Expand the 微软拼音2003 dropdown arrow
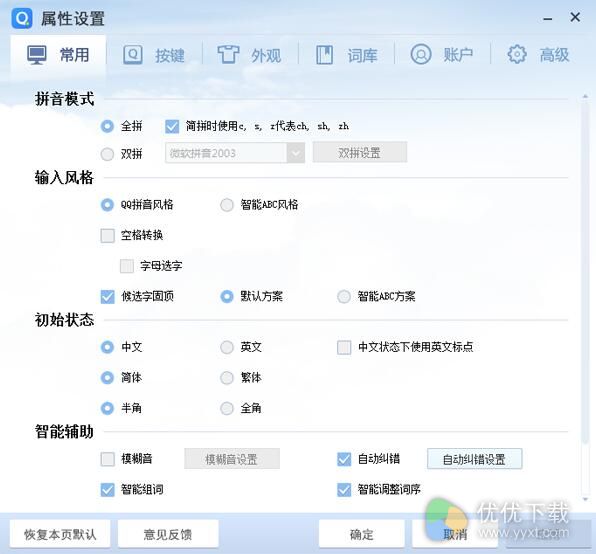 (296, 153)
